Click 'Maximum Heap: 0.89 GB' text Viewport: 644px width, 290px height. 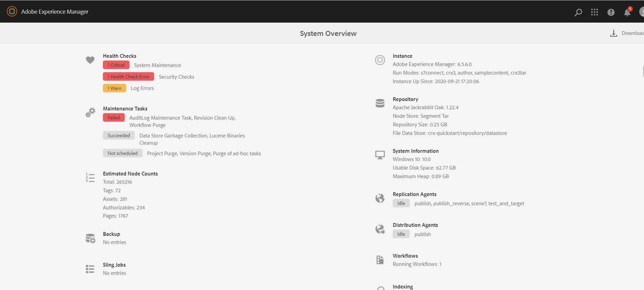click(421, 176)
